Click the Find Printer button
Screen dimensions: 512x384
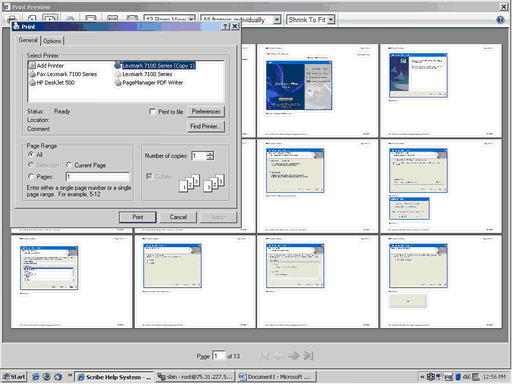pyautogui.click(x=206, y=126)
